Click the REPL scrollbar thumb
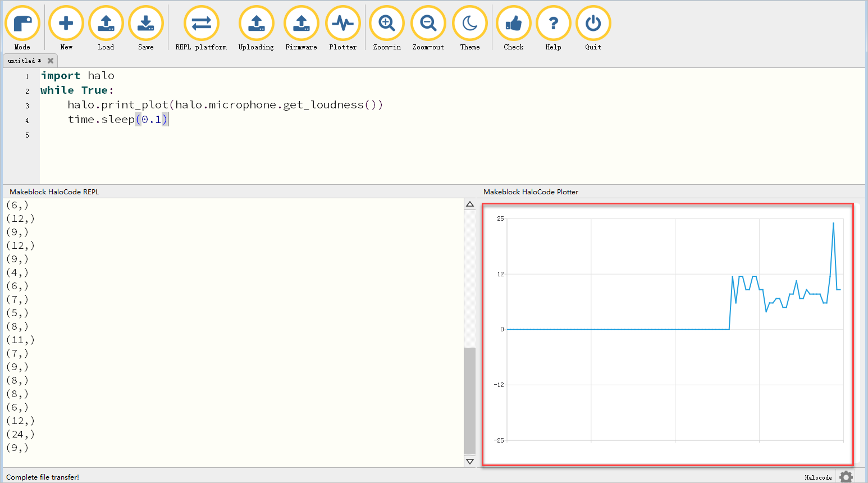The height and width of the screenshot is (483, 868). coord(470,400)
